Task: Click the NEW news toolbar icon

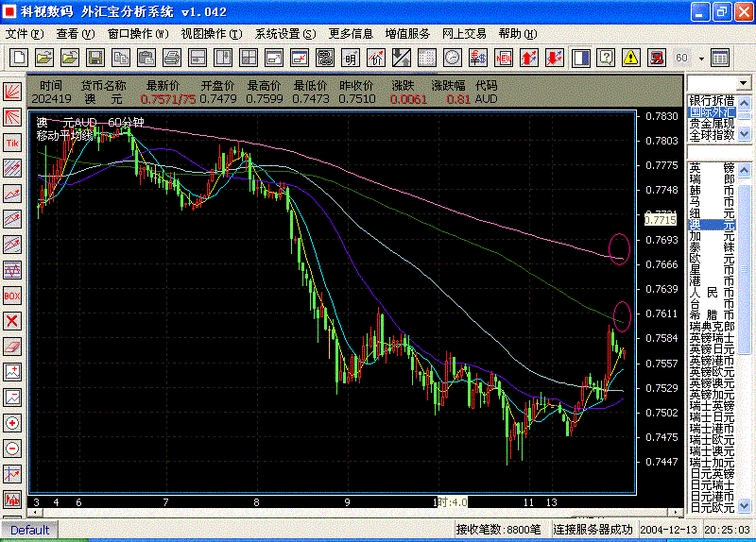Action: pyautogui.click(x=504, y=58)
